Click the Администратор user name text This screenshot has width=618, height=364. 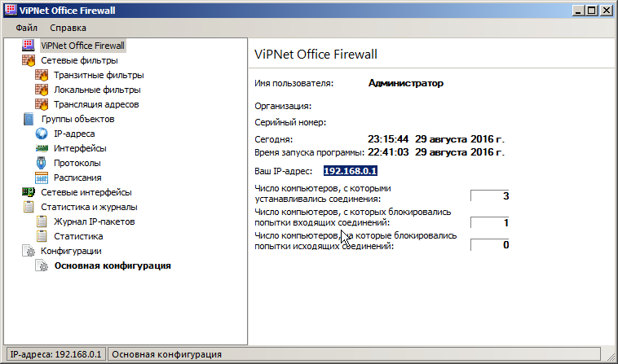[405, 83]
